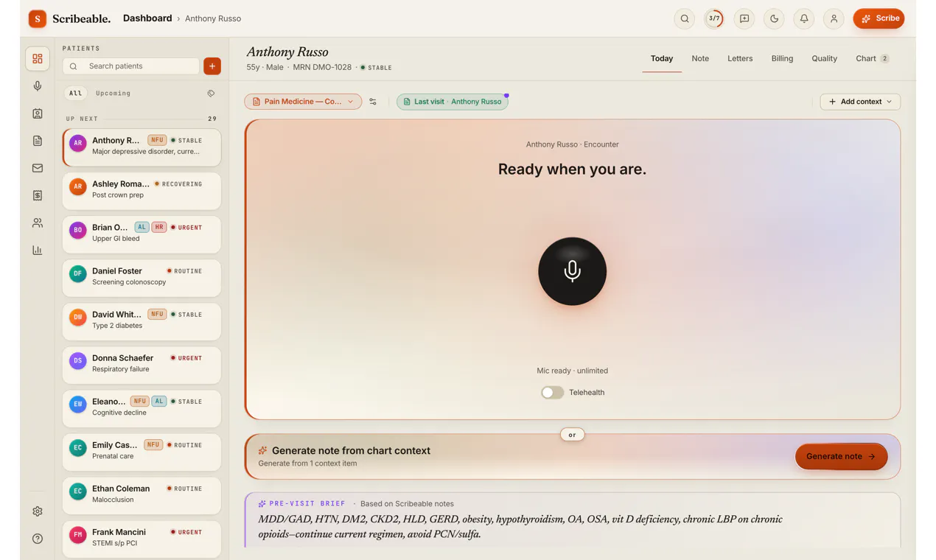The height and width of the screenshot is (560, 936).
Task: Toggle the Telehealth switch
Action: click(552, 393)
